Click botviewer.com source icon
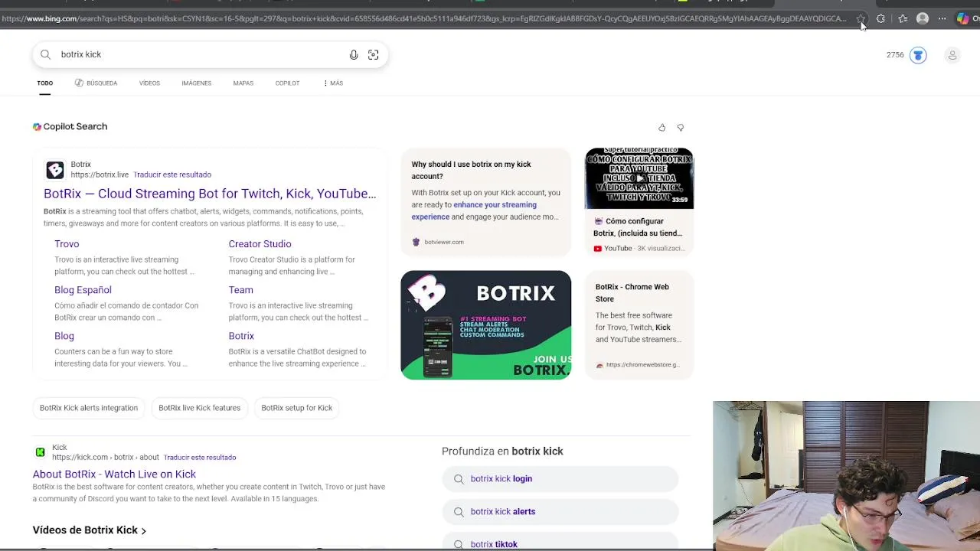Viewport: 980px width, 551px height. [x=416, y=242]
